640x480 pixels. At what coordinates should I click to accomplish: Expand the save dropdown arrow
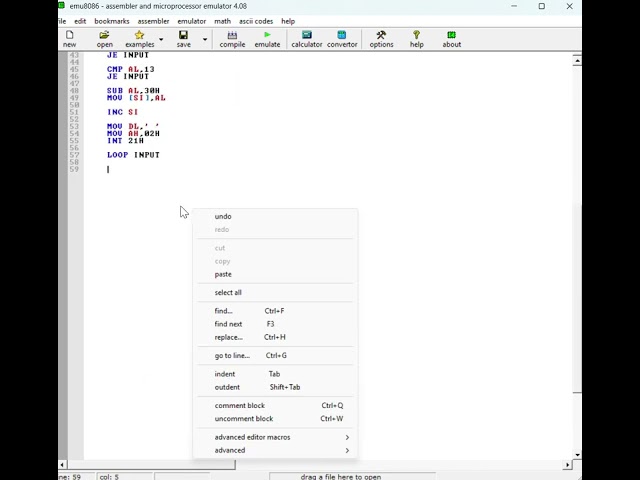coord(205,40)
